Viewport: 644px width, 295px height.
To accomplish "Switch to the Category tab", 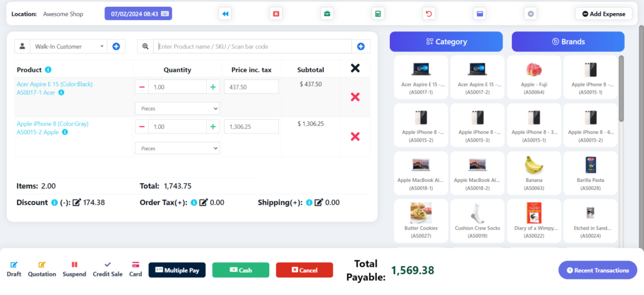I will (x=446, y=42).
